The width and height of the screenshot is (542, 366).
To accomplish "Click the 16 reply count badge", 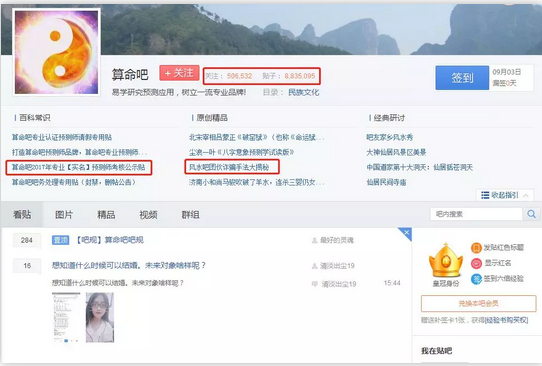I will [x=27, y=266].
